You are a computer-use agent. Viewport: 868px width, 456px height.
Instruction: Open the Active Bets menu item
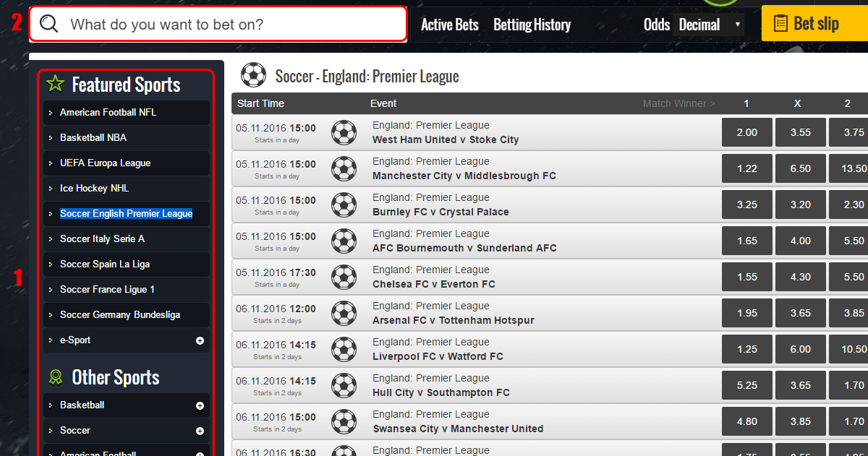pos(450,25)
